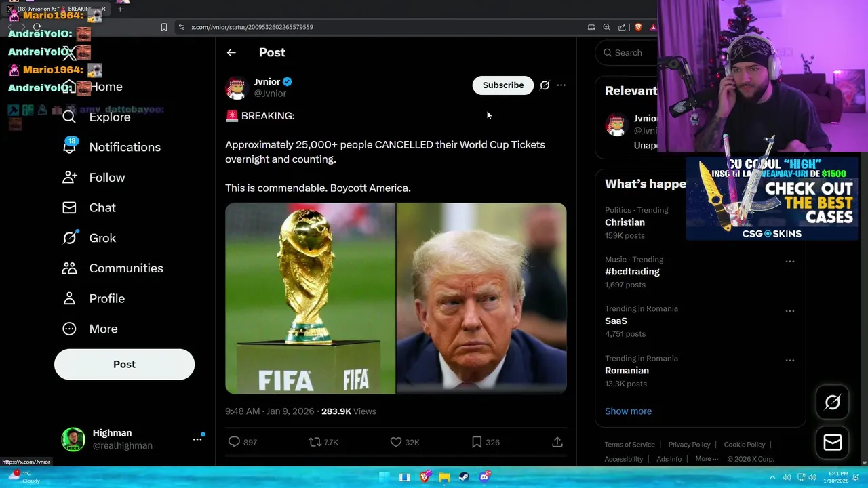
Task: Open the tweet's three-dot options menu
Action: click(x=561, y=85)
